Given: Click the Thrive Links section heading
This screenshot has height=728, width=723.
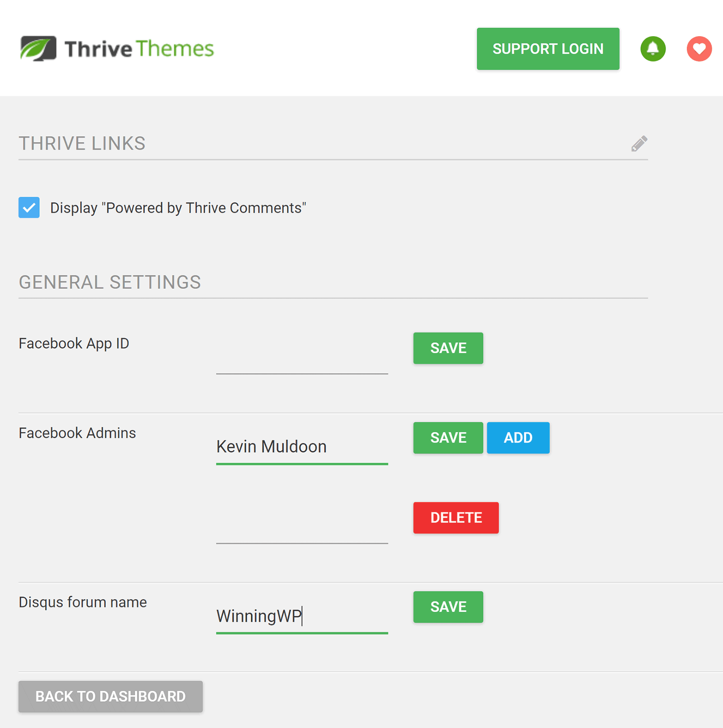Looking at the screenshot, I should [x=82, y=143].
